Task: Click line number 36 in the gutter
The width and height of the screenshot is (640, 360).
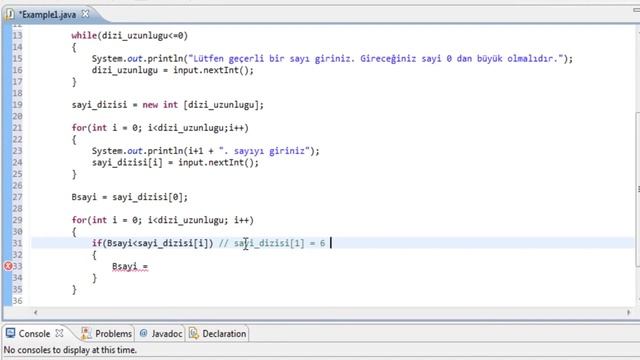Action: coord(17,301)
